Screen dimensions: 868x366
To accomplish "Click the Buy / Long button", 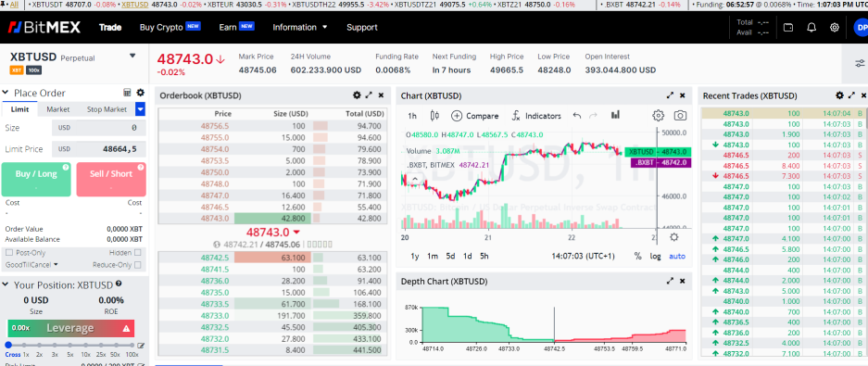I will tap(36, 180).
